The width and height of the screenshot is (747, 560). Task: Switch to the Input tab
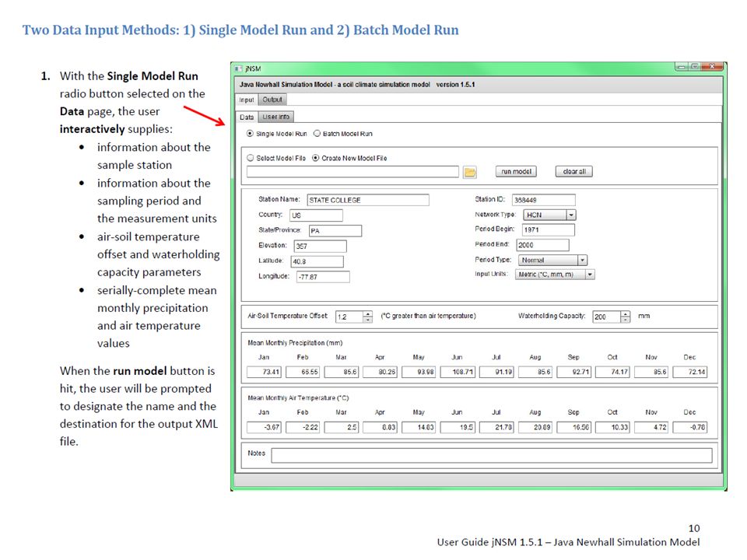point(247,100)
